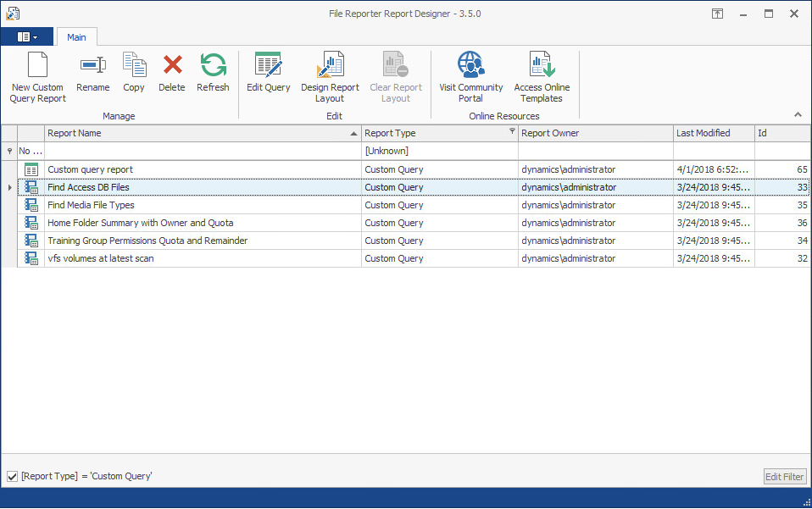Uncheck the Report Type filter checkbox

(12, 477)
